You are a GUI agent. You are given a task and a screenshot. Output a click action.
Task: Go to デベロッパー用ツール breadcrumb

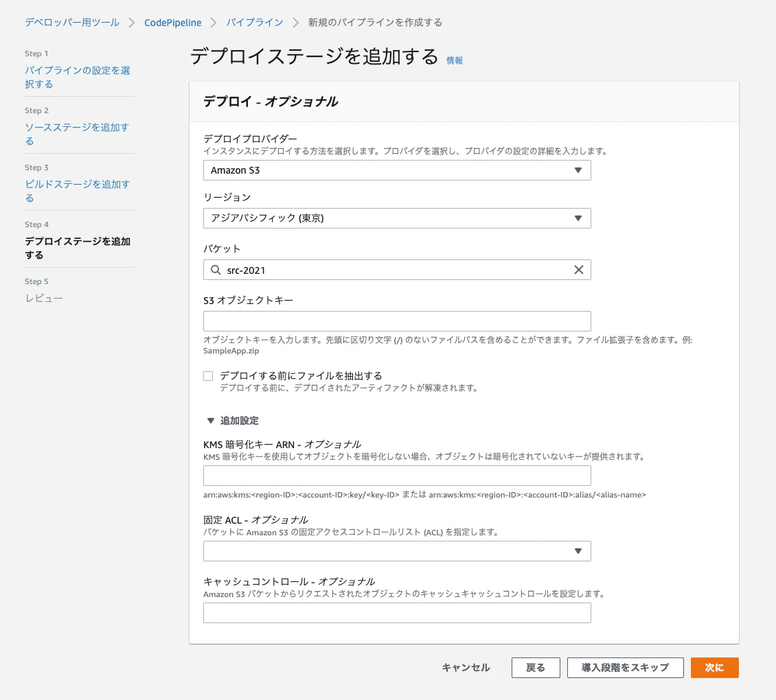pyautogui.click(x=72, y=22)
